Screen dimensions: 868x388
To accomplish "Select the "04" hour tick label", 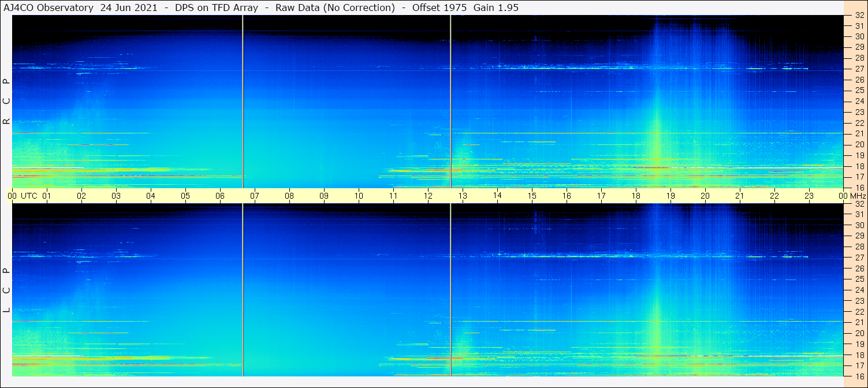I will pos(151,196).
